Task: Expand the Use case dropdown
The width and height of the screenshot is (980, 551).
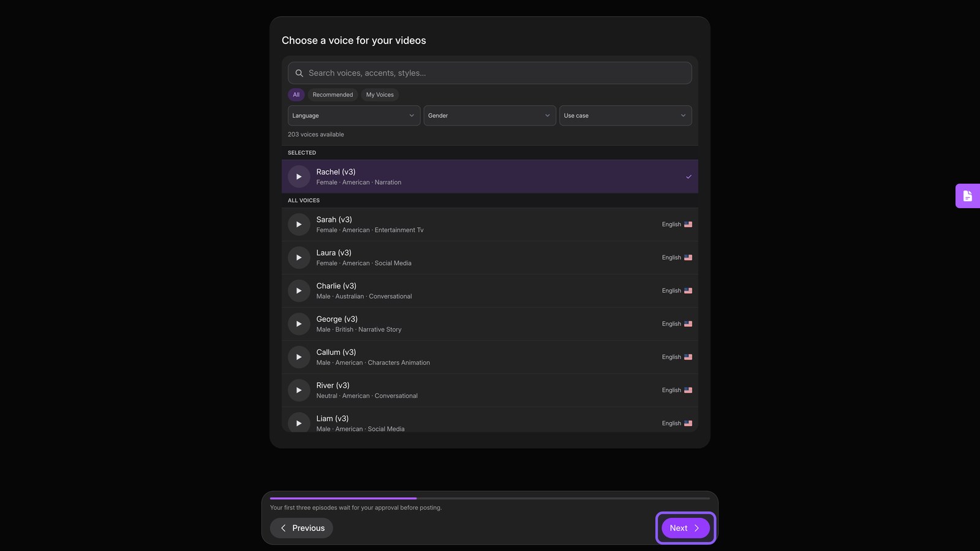Action: tap(625, 116)
